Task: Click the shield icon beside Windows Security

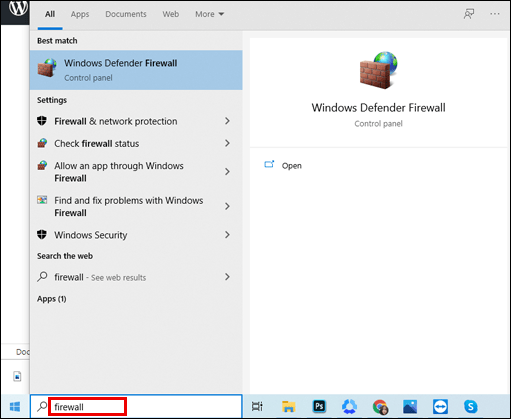Action: click(x=42, y=235)
